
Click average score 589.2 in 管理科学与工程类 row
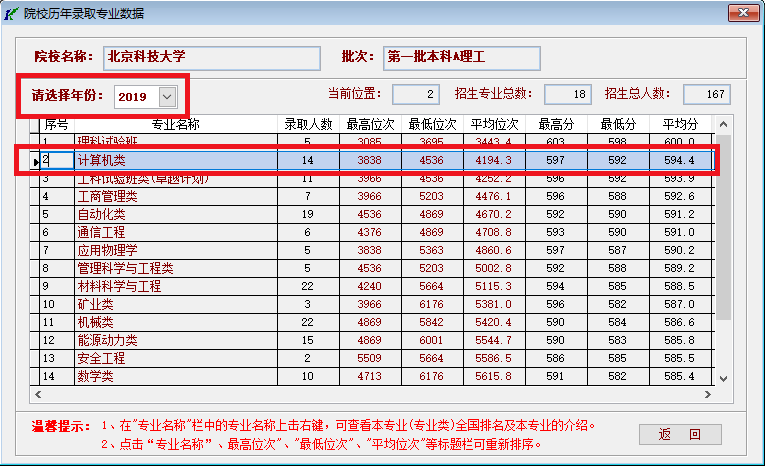[x=680, y=268]
